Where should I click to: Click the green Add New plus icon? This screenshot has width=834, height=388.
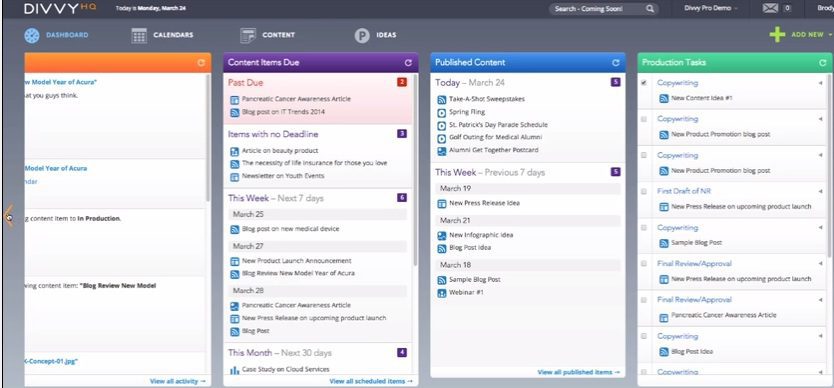(x=777, y=35)
